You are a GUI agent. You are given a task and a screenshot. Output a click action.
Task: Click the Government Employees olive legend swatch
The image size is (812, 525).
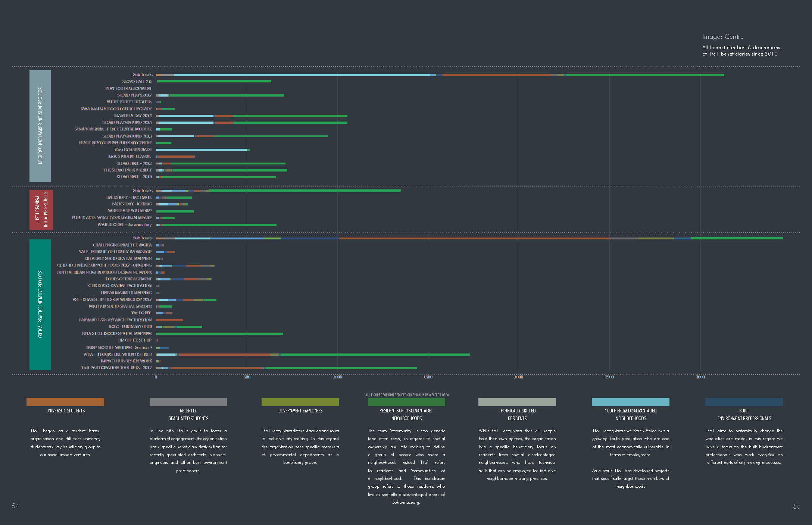click(300, 402)
